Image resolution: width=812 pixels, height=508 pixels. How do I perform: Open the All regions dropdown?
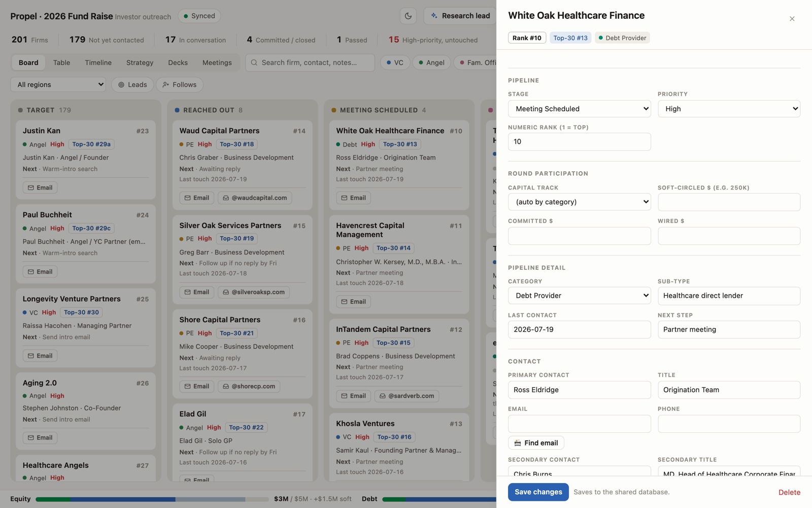click(x=58, y=84)
